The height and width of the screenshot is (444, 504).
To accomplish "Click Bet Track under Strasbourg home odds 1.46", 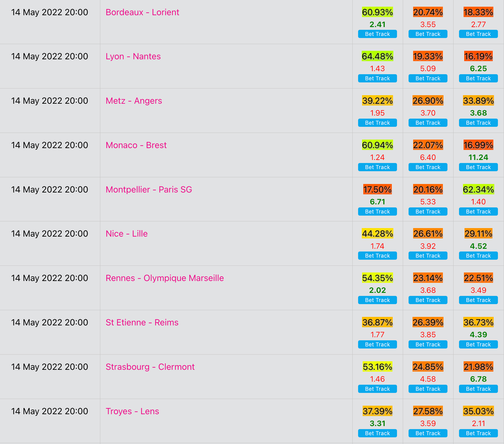I will point(378,389).
